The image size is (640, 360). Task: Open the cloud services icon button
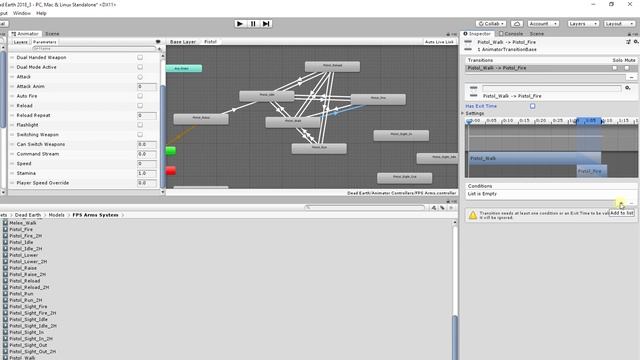coord(517,24)
